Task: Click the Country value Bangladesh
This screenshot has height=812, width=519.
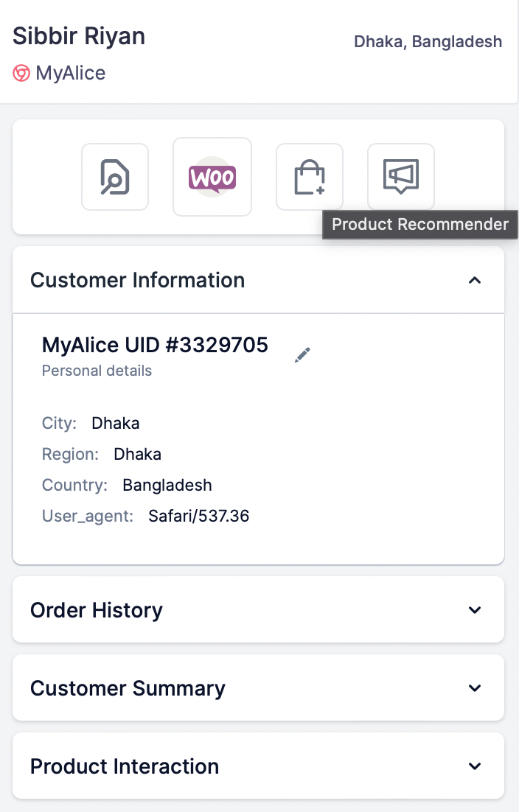Action: pos(167,485)
